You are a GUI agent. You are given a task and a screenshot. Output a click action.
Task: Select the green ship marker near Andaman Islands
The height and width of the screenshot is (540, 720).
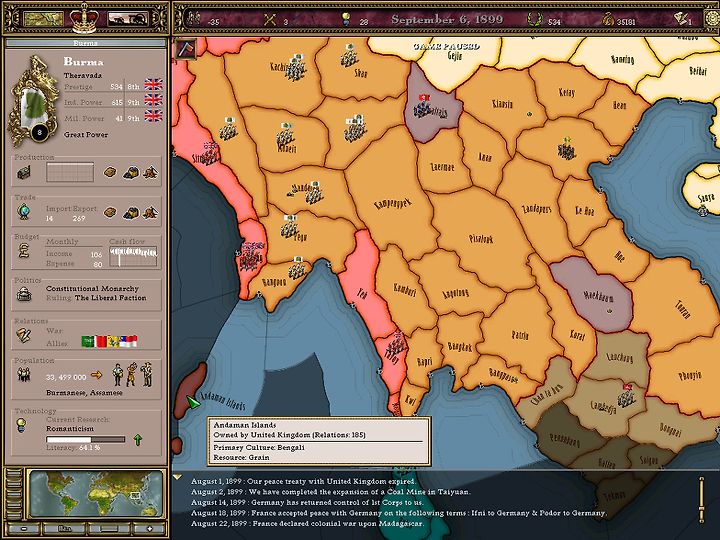[x=193, y=402]
